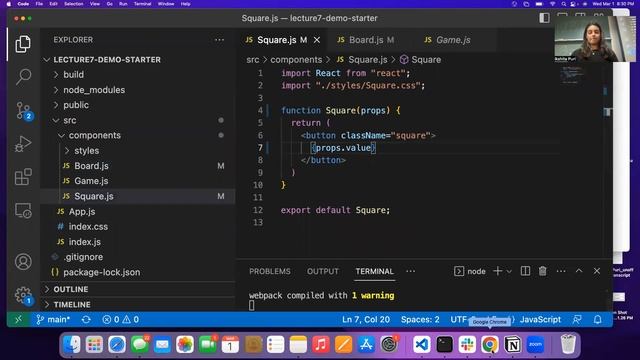The width and height of the screenshot is (640, 360).
Task: Change language mode from JavaScript
Action: click(x=540, y=319)
